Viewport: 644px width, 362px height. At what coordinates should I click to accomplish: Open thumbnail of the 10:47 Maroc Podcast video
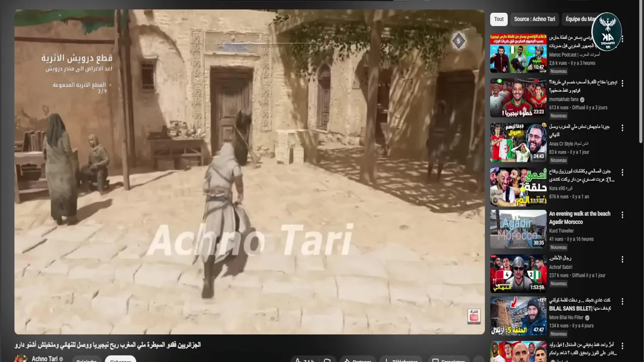coord(518,53)
